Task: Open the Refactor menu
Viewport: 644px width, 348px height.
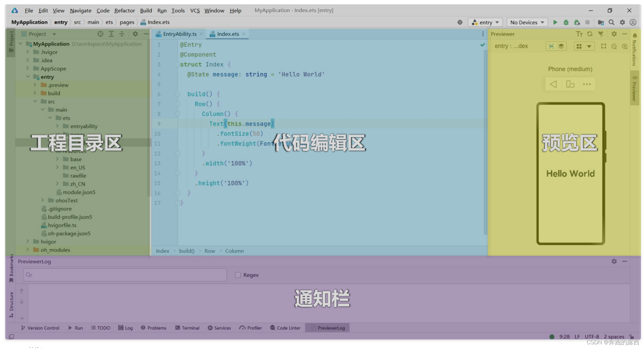Action: 124,10
